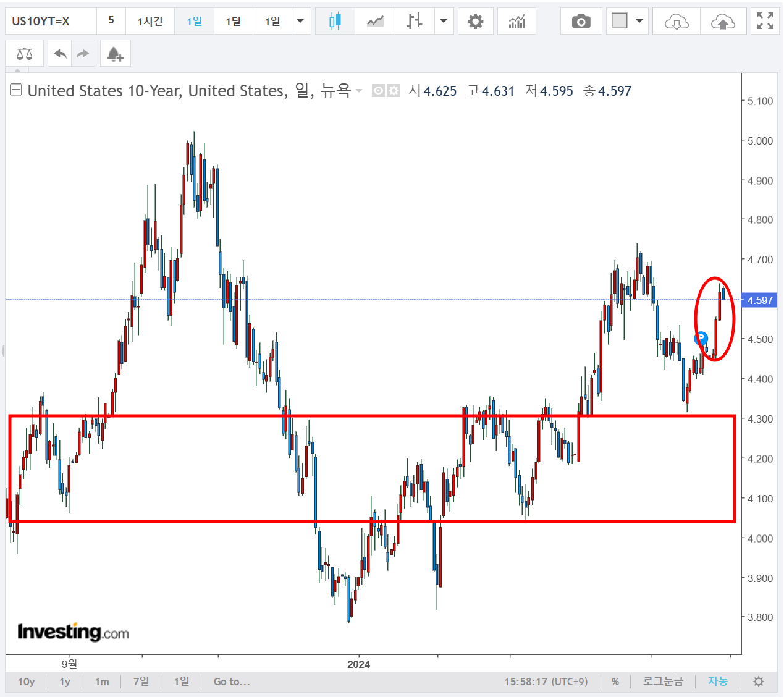This screenshot has width=784, height=697.
Task: Collapse the United States 10-Year legend
Action: pyautogui.click(x=16, y=90)
